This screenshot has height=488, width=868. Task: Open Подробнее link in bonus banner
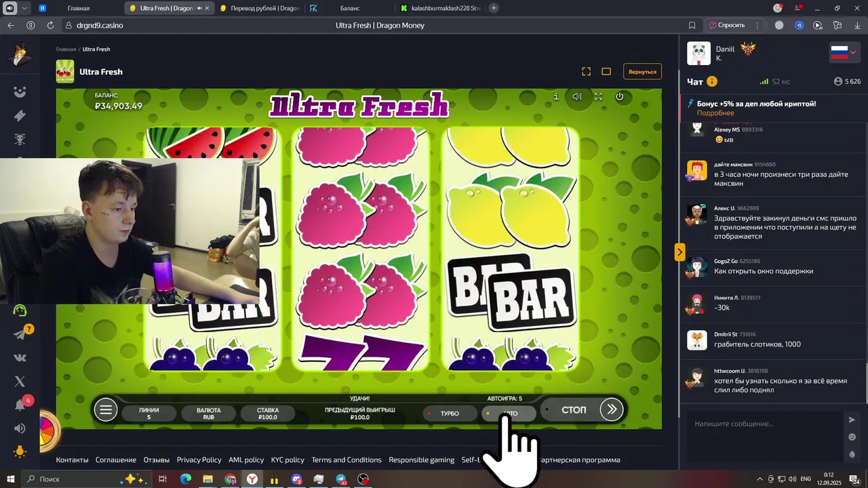click(715, 113)
